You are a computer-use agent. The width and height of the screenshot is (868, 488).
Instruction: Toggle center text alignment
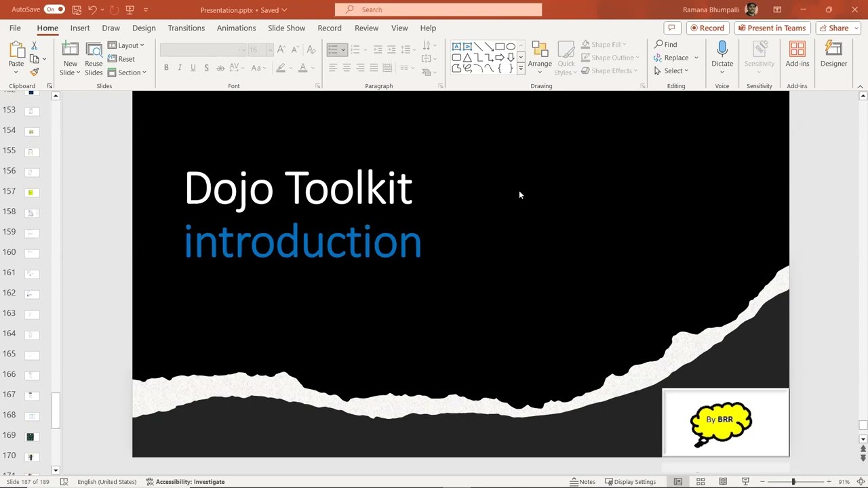pos(347,68)
